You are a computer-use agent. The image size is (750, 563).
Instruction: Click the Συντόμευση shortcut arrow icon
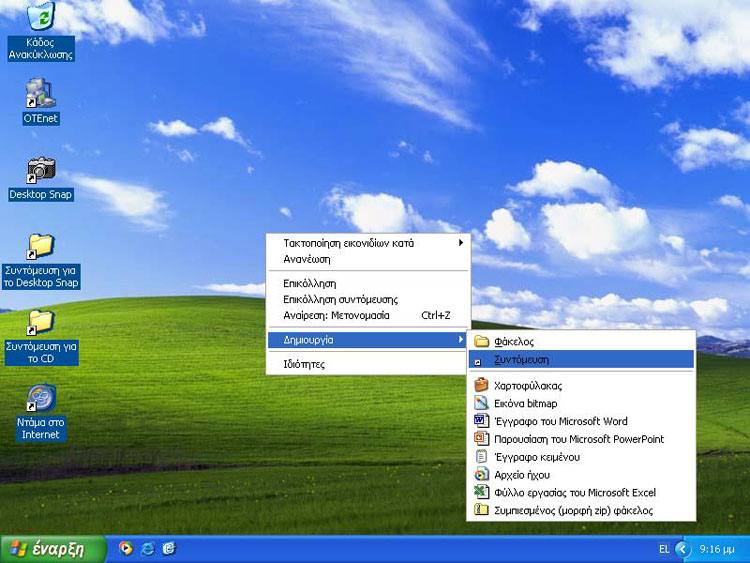(x=477, y=362)
